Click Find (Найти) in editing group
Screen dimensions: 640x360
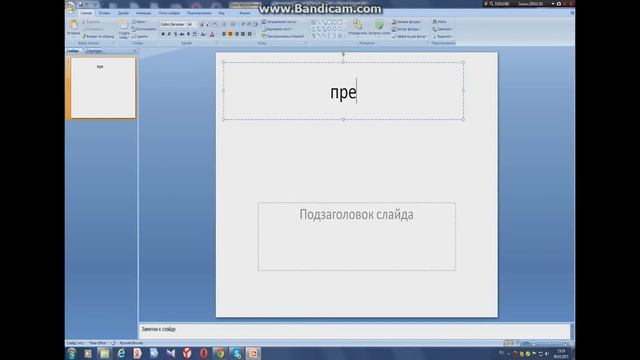coord(440,22)
